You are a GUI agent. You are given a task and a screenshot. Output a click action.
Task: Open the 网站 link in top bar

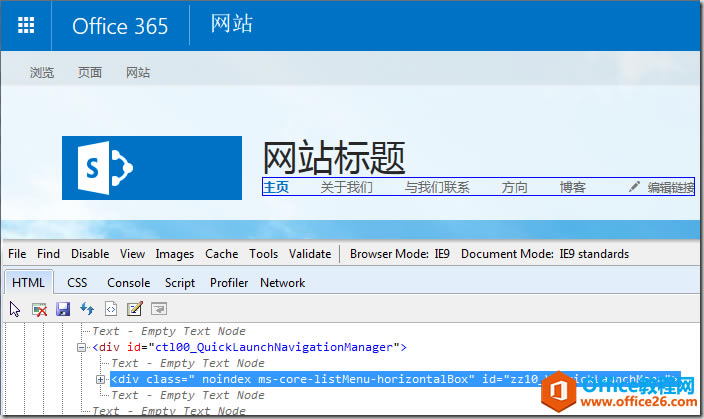[232, 23]
